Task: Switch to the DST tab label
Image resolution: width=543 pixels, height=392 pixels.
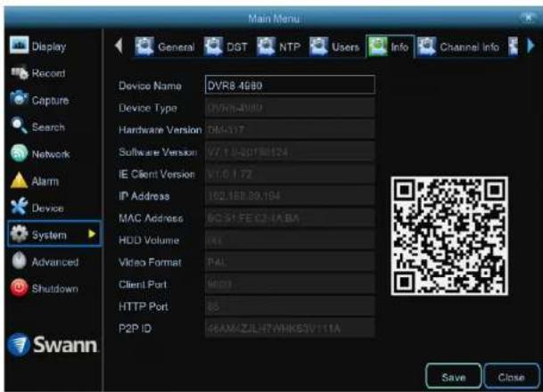Action: pos(237,47)
